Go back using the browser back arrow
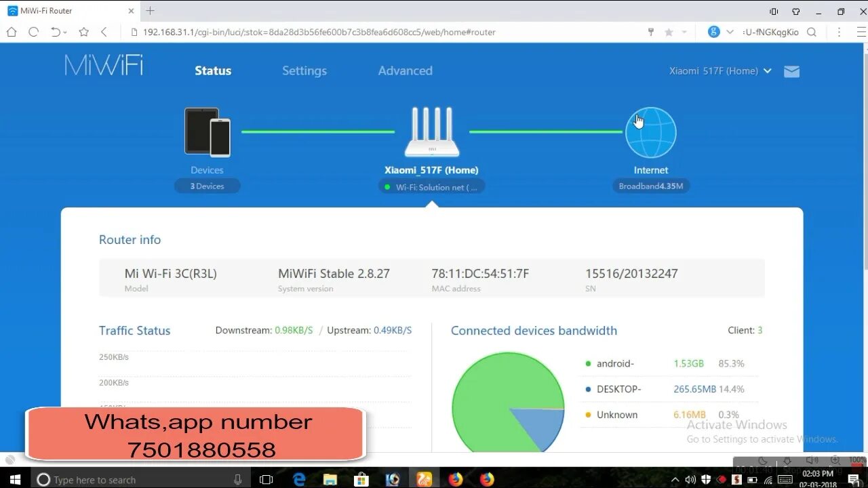868x488 pixels. coord(104,32)
